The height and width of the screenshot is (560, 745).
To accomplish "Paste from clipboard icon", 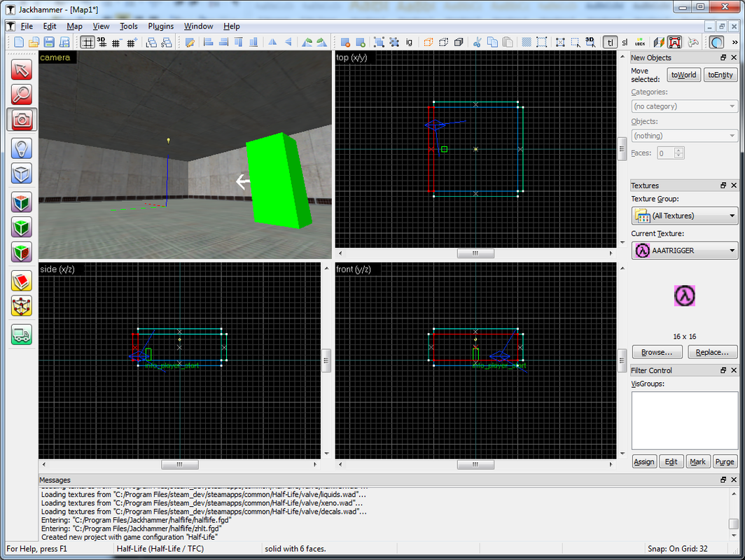I will click(508, 42).
